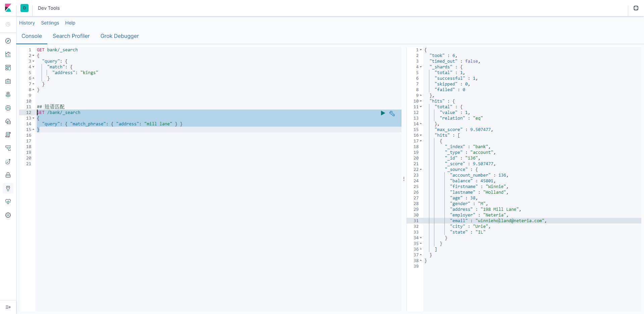Viewport: 644px width, 314px height.
Task: Open Maps from the sidebar
Action: tap(8, 95)
